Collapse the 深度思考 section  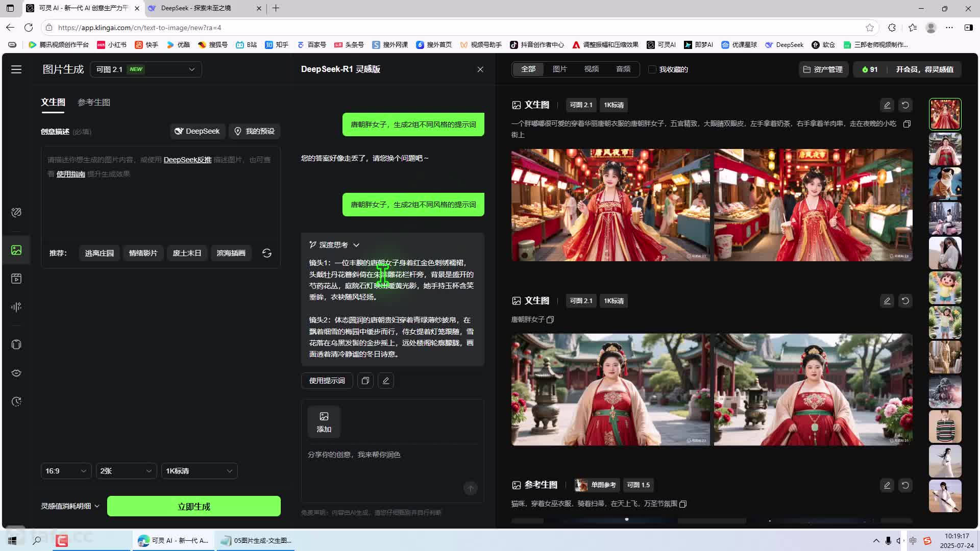356,245
